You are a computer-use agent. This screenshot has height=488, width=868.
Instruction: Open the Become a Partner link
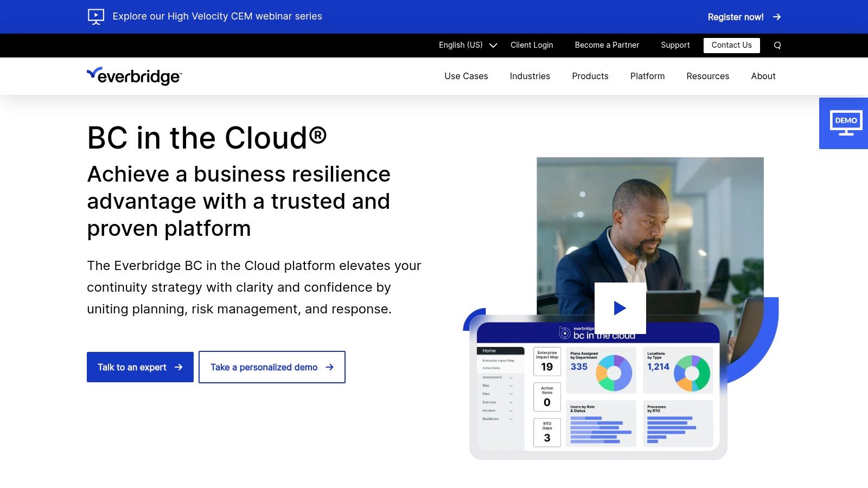click(x=607, y=45)
